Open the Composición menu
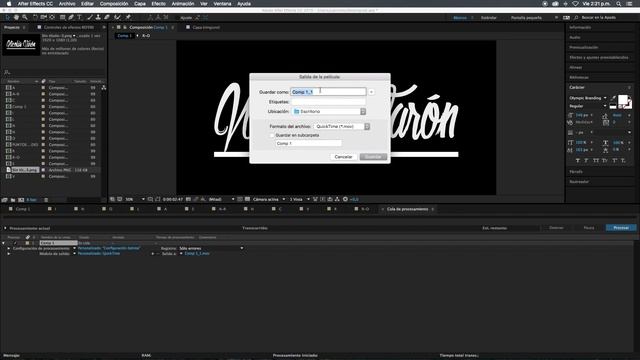640x360 pixels. 114,4
